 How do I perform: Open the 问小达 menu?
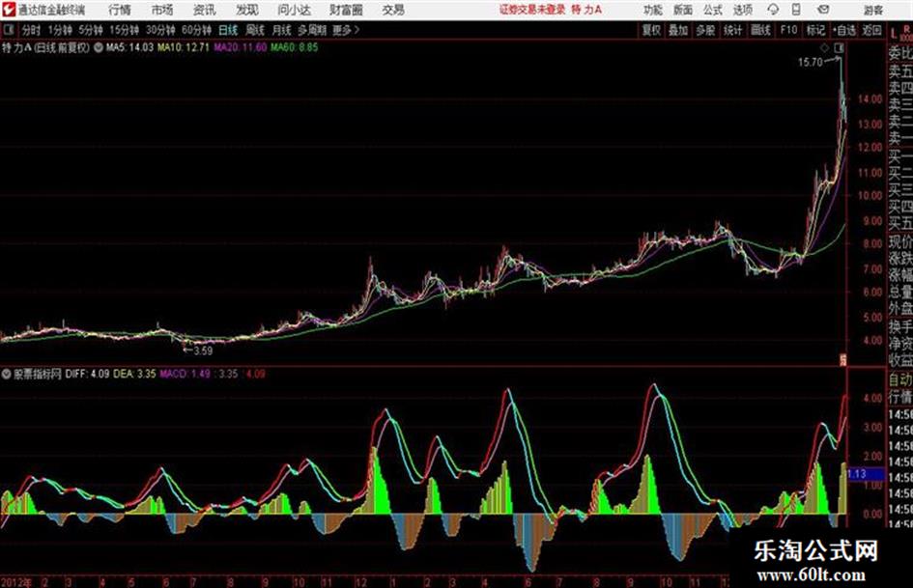(x=294, y=10)
